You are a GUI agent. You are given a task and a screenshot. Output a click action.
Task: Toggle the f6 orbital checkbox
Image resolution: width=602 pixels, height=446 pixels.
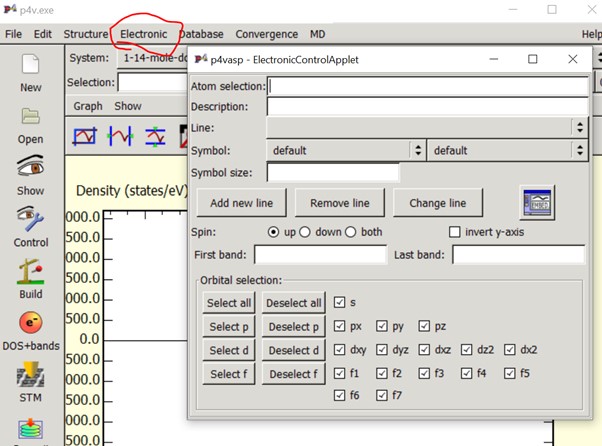click(339, 395)
